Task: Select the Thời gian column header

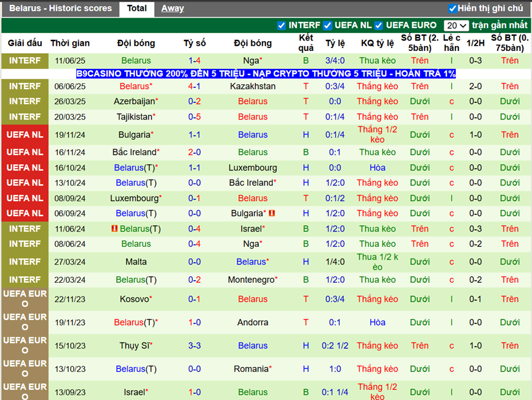Action: (x=70, y=43)
